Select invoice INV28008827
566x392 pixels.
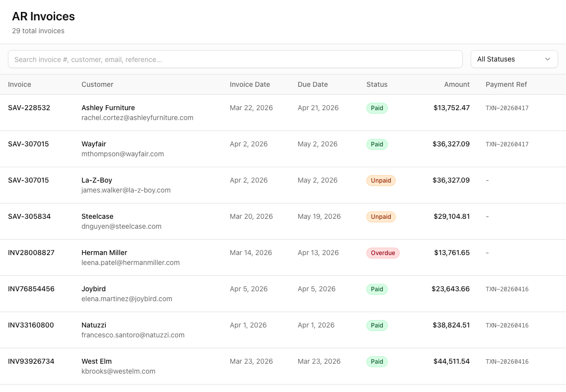(x=31, y=253)
